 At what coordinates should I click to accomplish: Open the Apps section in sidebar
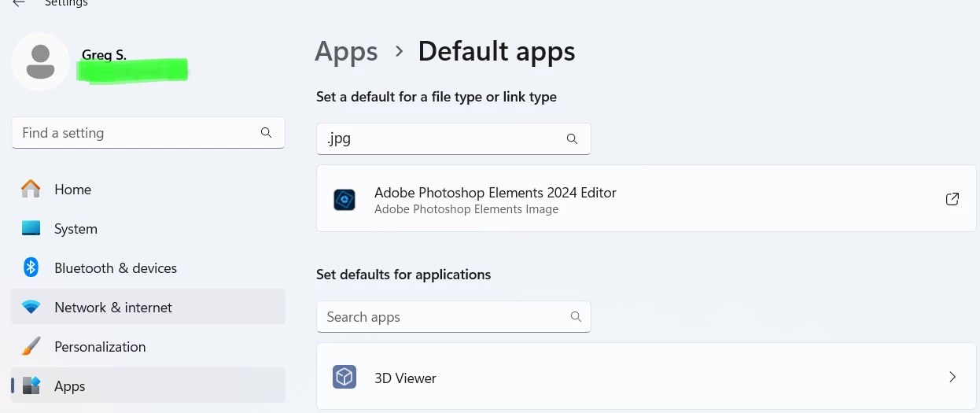coord(69,386)
